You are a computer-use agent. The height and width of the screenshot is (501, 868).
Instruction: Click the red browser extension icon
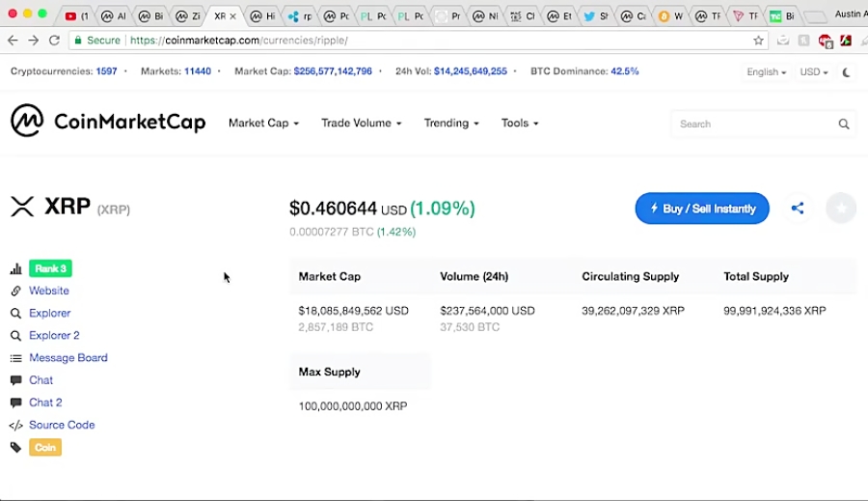click(x=825, y=41)
